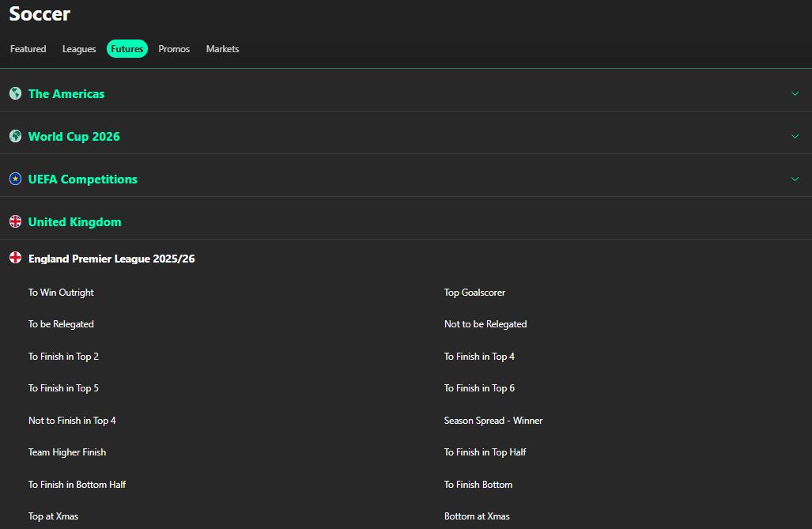
Task: Click the highlighted Futures pill
Action: [127, 48]
